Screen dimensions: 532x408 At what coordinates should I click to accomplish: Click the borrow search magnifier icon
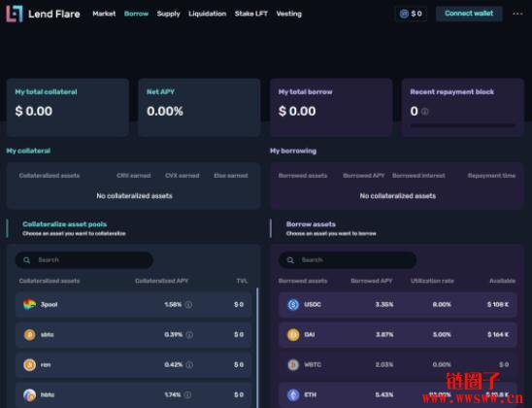tap(290, 260)
